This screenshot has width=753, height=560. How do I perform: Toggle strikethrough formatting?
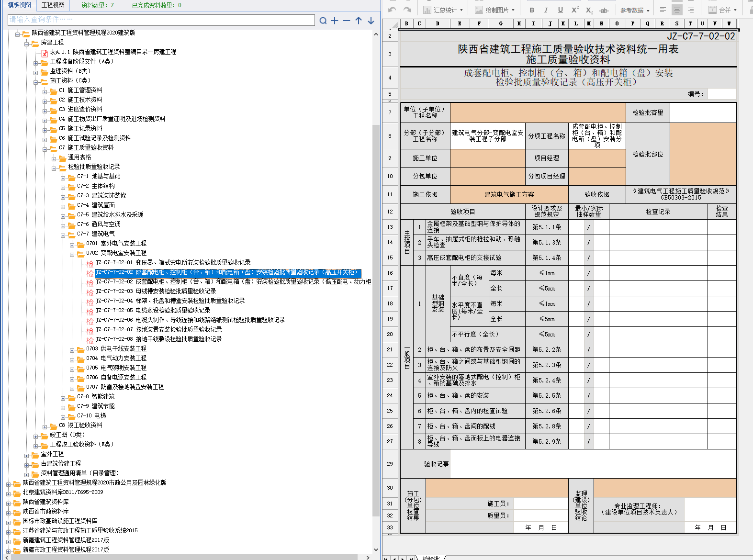tap(604, 10)
